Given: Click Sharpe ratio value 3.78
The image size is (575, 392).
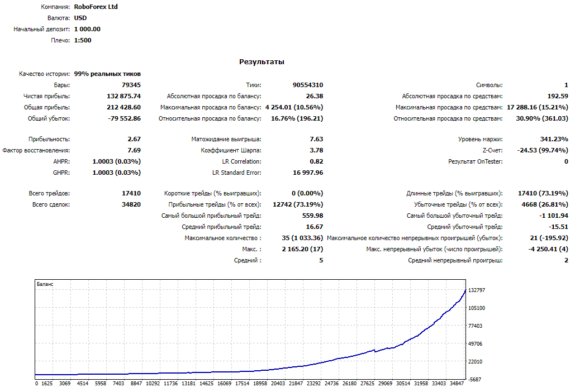Looking at the screenshot, I should point(316,150).
